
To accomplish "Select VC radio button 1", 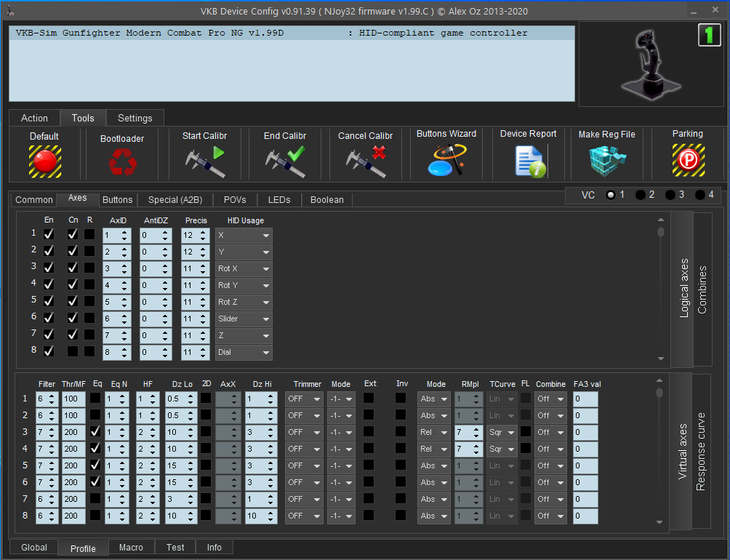I will (610, 195).
